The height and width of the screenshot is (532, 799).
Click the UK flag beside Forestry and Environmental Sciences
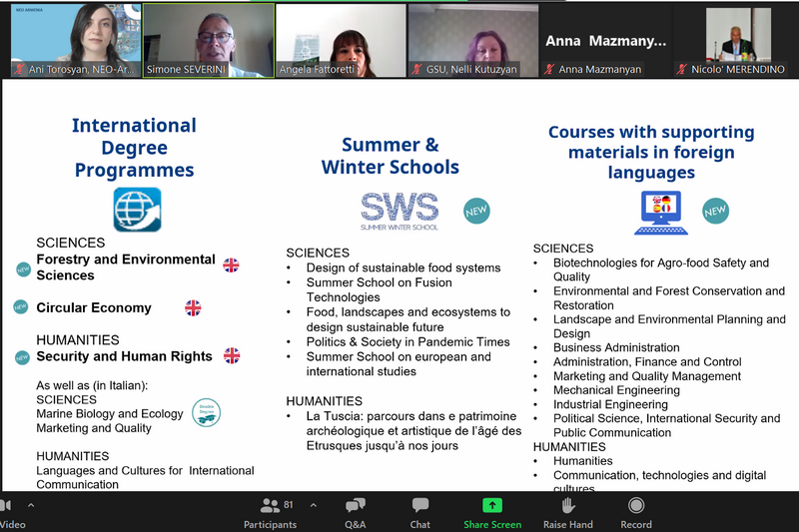(x=231, y=265)
